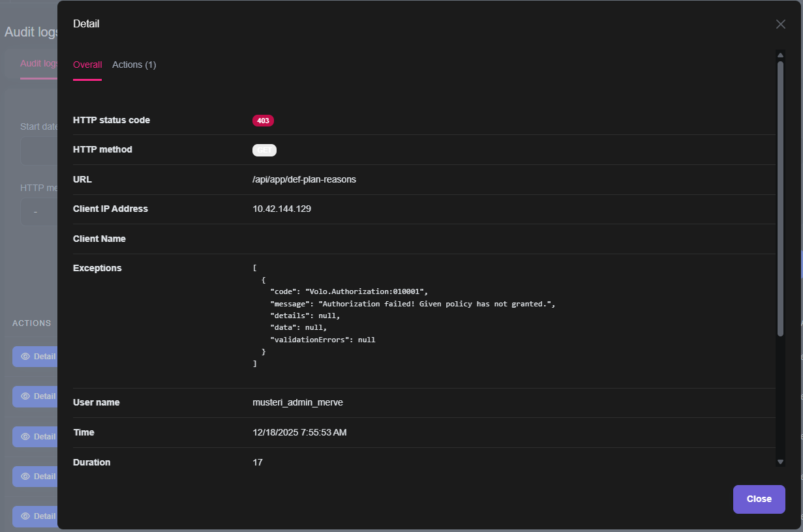Click the white GET method badge
The height and width of the screenshot is (532, 803).
[x=264, y=150]
